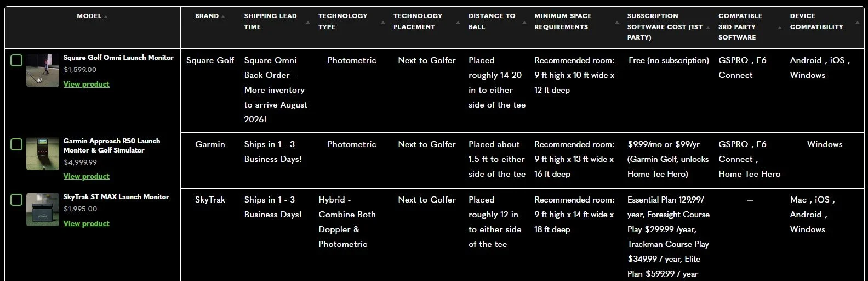Tick the Garmin Approach R50 checkbox
The width and height of the screenshot is (868, 281).
[16, 144]
